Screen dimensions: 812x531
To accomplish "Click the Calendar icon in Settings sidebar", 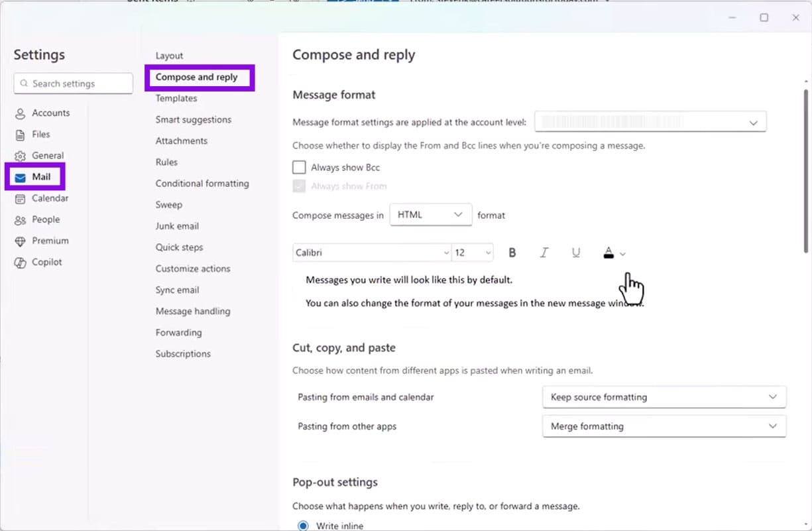I will click(x=20, y=198).
